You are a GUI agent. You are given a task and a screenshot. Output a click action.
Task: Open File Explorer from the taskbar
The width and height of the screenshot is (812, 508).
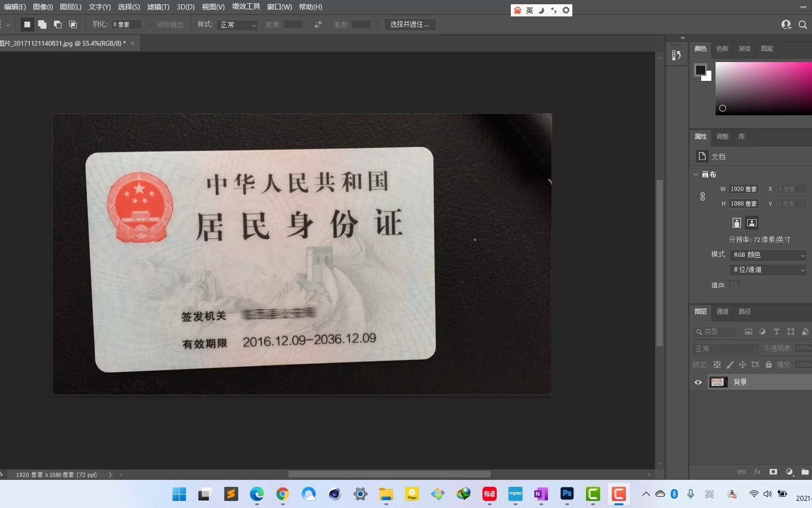click(386, 494)
